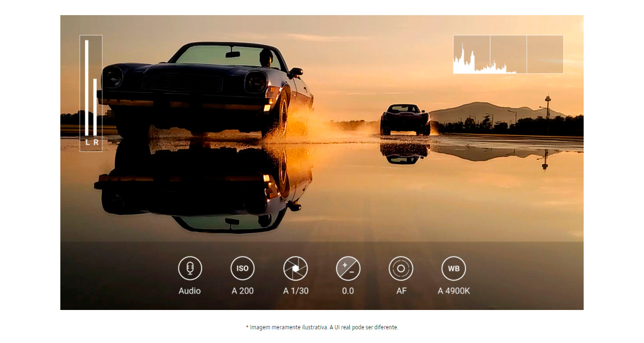This screenshot has width=644, height=343.
Task: Click the 'A 200' ISO value
Action: coord(242,291)
